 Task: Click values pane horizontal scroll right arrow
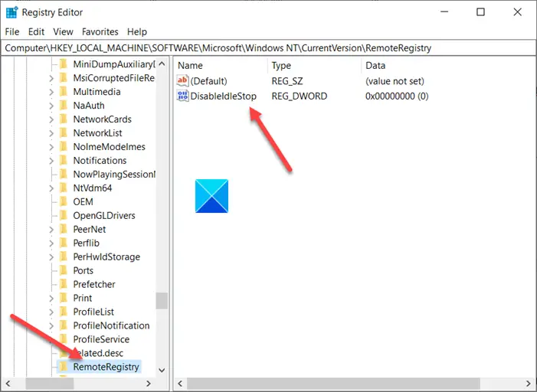pyautogui.click(x=529, y=384)
